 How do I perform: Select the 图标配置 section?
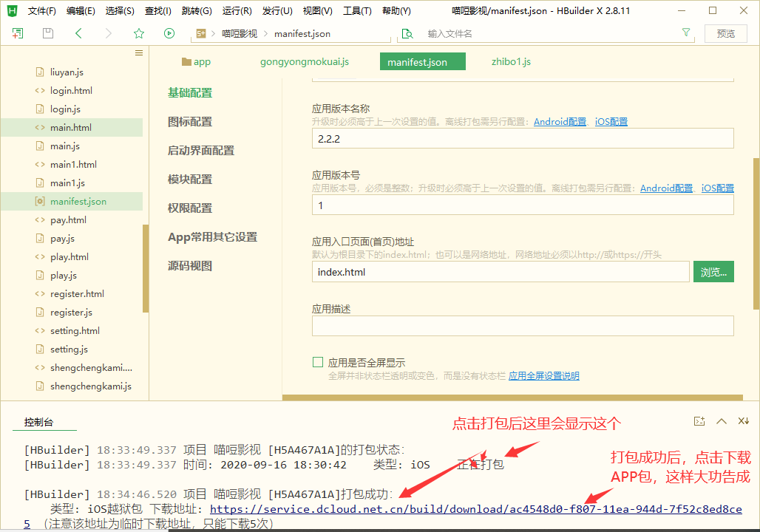[x=190, y=122]
